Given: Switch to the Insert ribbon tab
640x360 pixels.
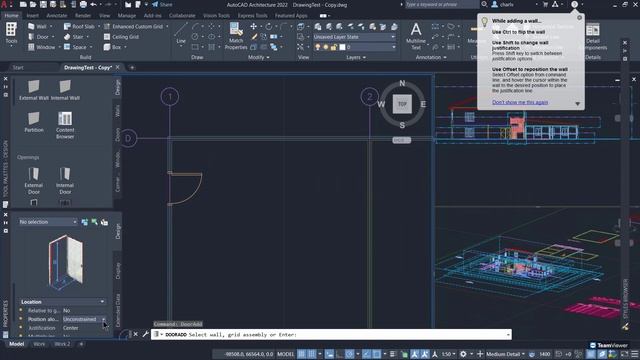Looking at the screenshot, I should coord(33,16).
